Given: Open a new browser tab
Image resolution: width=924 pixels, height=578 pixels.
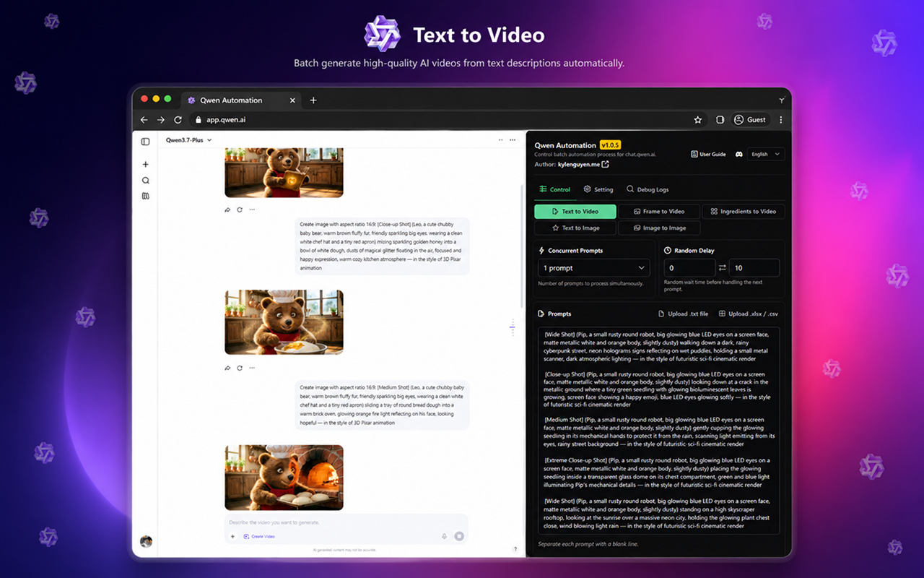Looking at the screenshot, I should pyautogui.click(x=313, y=100).
